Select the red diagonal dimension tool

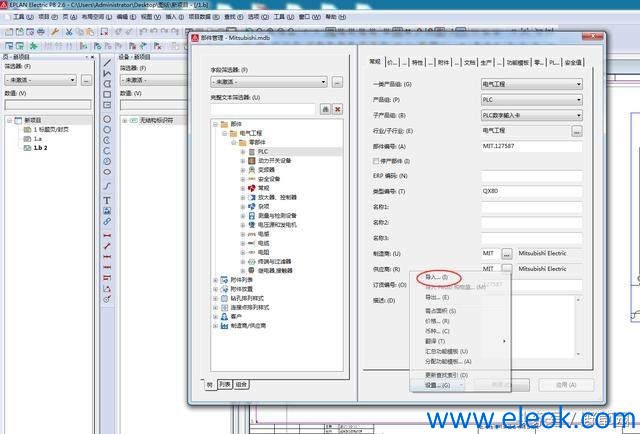click(x=107, y=246)
